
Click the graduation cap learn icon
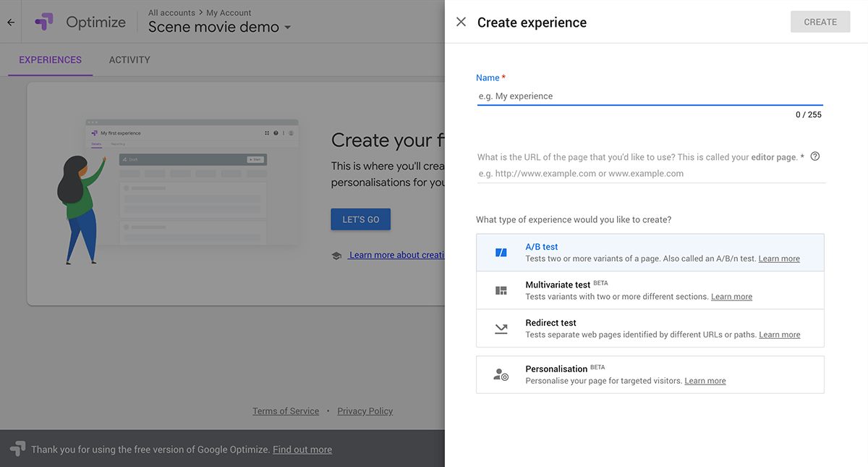(336, 256)
